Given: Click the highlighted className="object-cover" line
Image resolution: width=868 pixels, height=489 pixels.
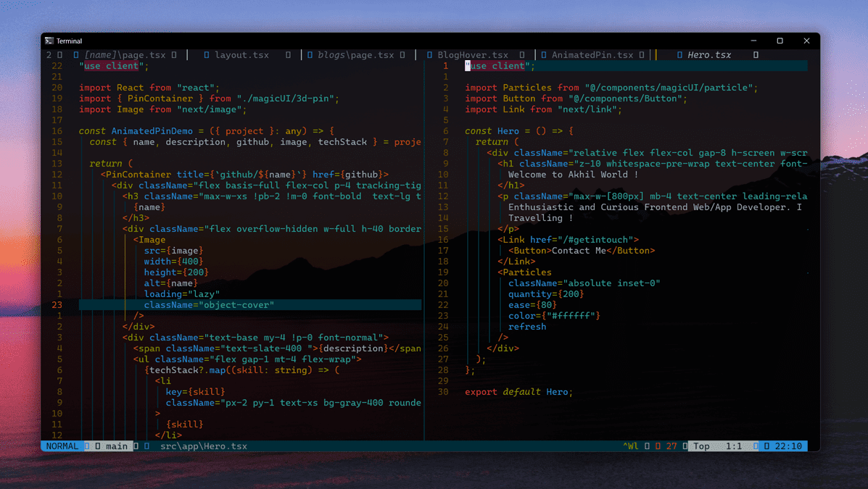Looking at the screenshot, I should click(250, 305).
